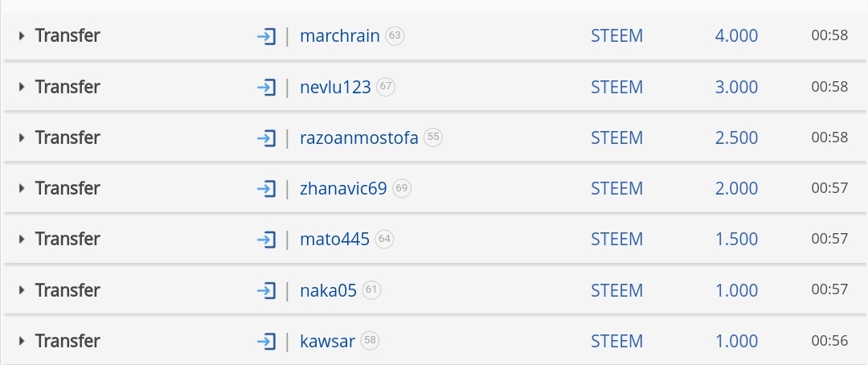
Task: Click incoming transfer icon beside razoanmostofa
Action: point(266,138)
